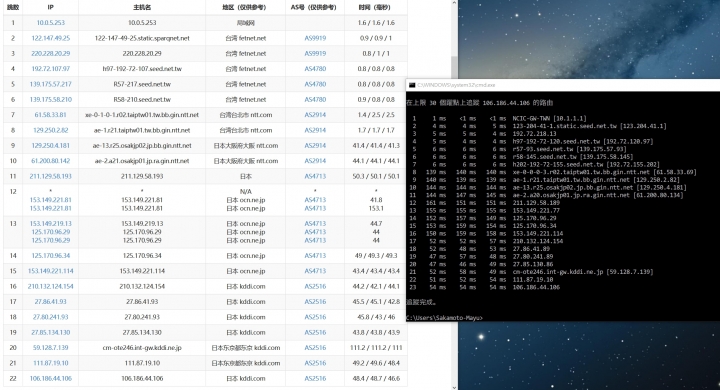This screenshot has width=720, height=390.
Task: Open IP link 106.186.44.106 in hop 22
Action: [x=51, y=379]
